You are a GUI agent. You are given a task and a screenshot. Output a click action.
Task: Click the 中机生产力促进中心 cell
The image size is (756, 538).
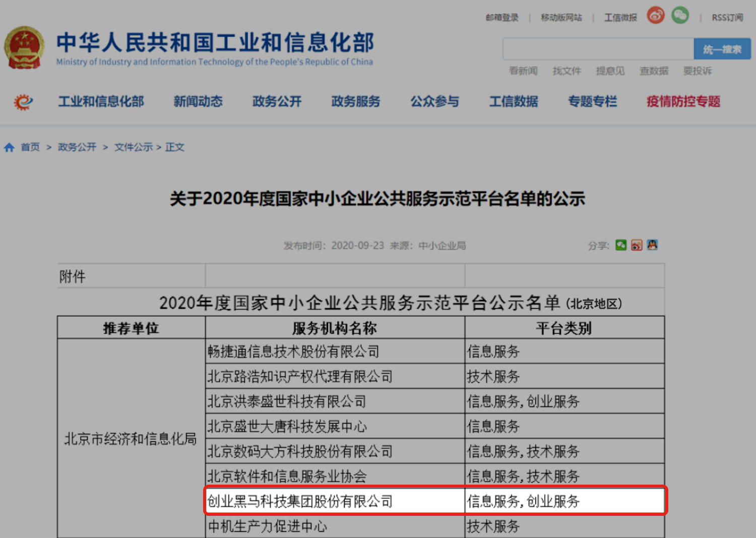click(335, 526)
